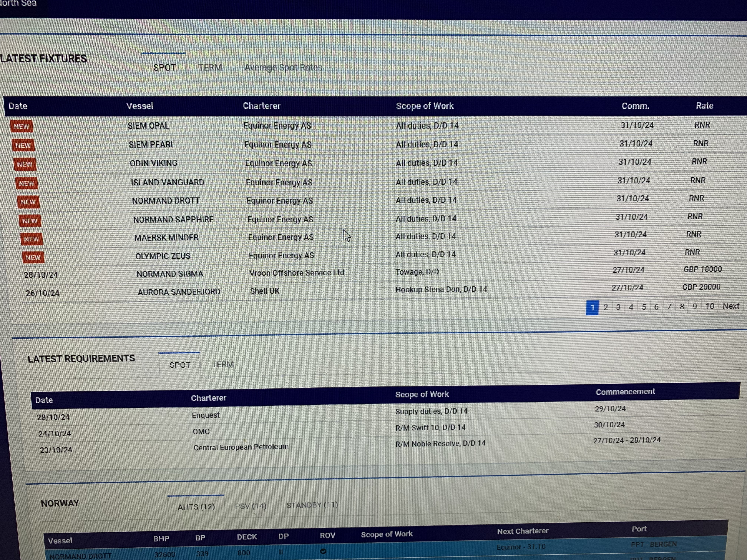
Task: Click R/M Swift 10, D/D 14 scope
Action: pos(430,427)
